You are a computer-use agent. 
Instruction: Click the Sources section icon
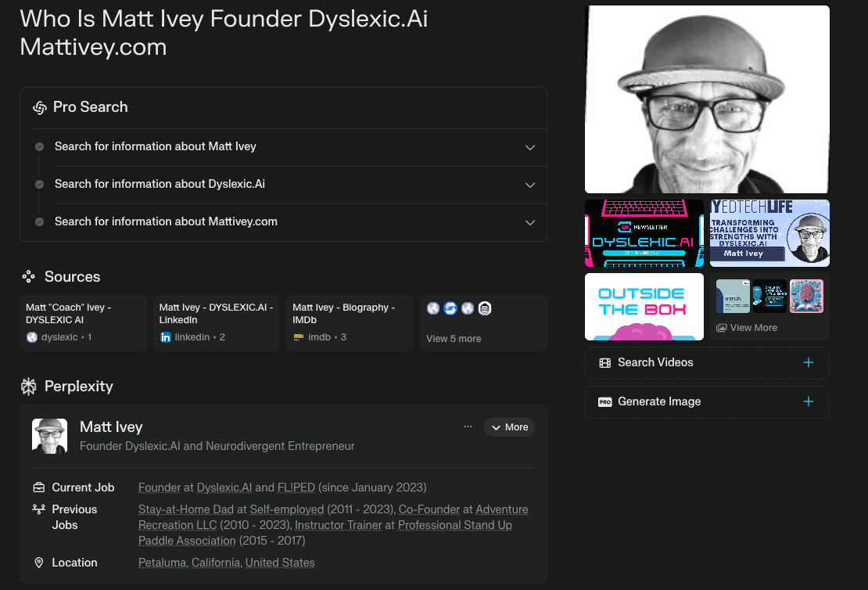point(29,276)
